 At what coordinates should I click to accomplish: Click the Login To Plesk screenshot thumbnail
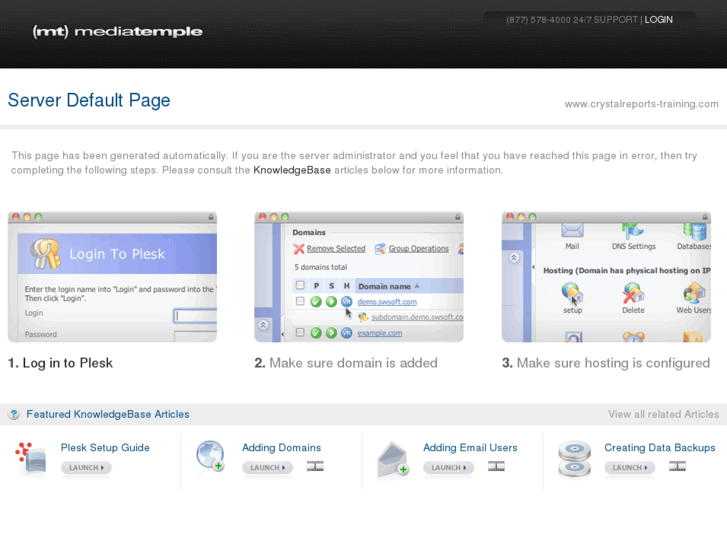point(112,277)
